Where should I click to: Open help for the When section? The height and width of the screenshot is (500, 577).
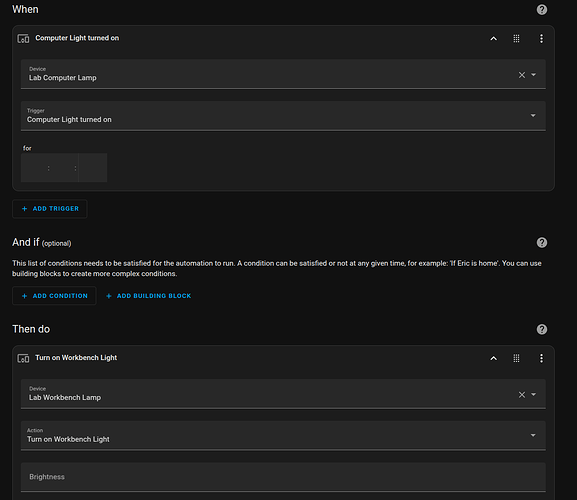click(x=541, y=10)
